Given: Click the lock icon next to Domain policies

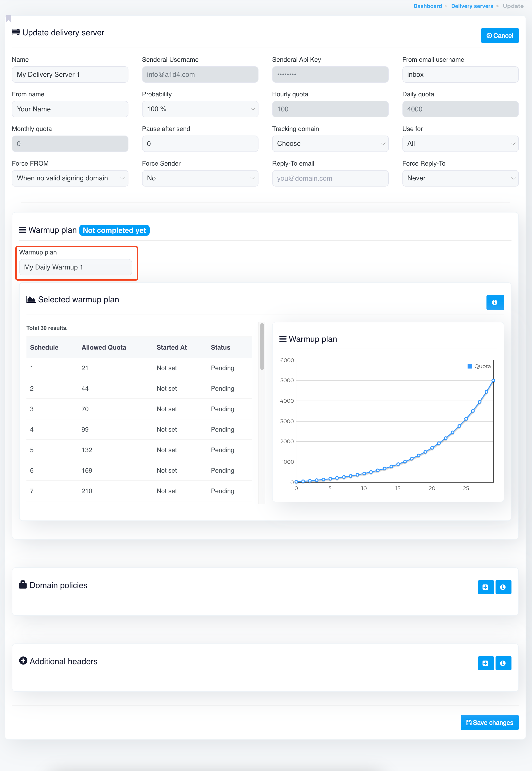Looking at the screenshot, I should (23, 585).
